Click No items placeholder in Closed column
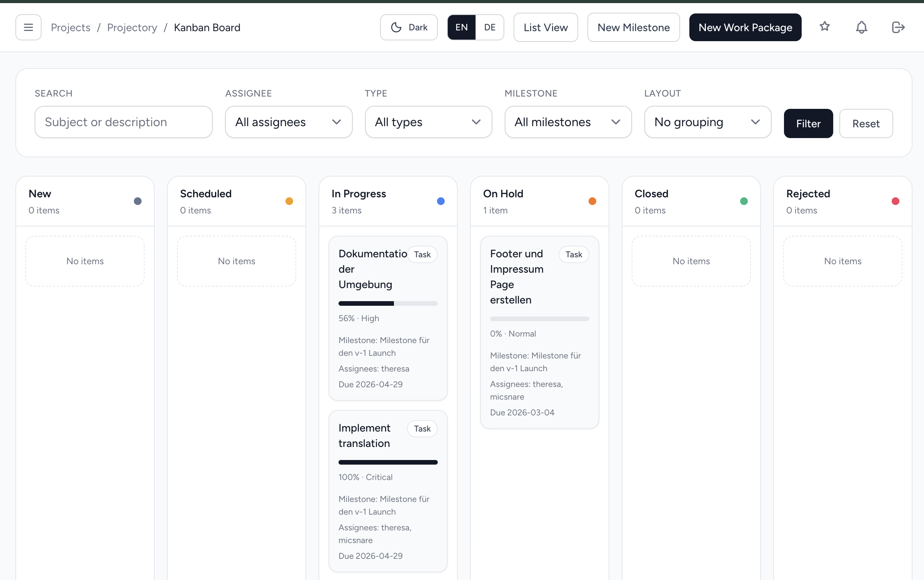 [x=691, y=261]
